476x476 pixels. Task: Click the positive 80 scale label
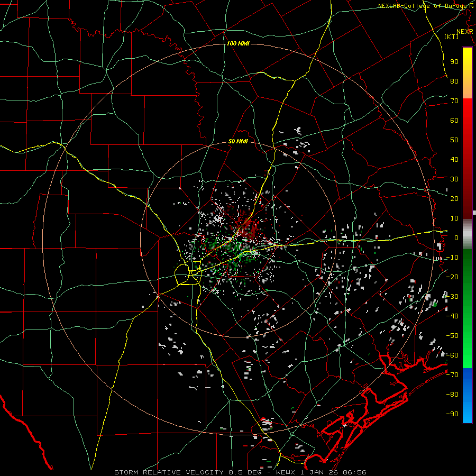coord(454,81)
